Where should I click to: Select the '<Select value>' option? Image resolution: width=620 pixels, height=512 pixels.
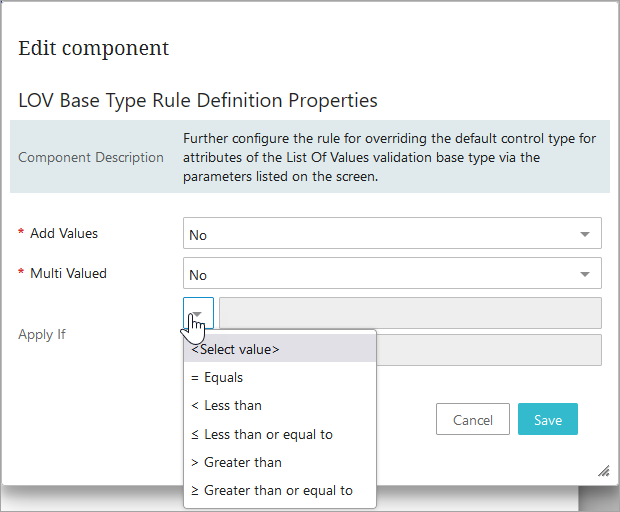pyautogui.click(x=280, y=349)
